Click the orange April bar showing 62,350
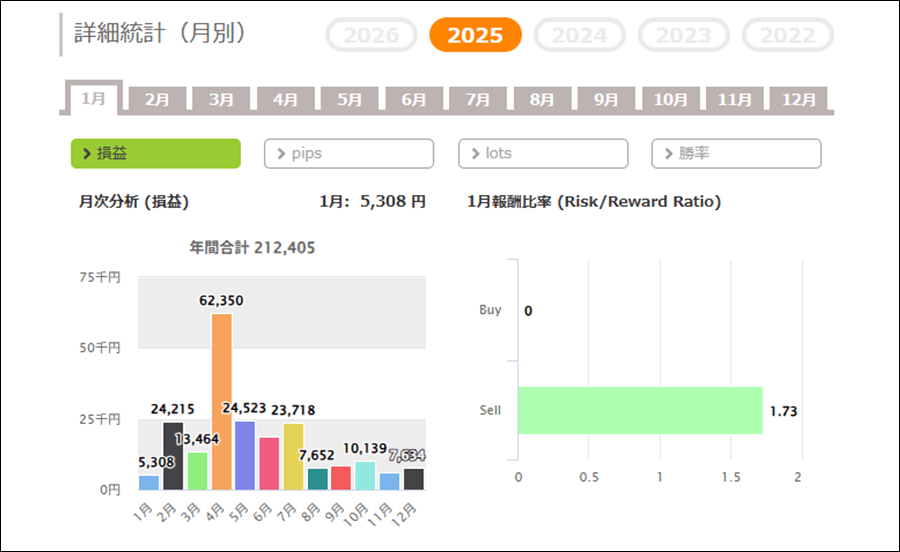This screenshot has width=900, height=552. [x=221, y=400]
